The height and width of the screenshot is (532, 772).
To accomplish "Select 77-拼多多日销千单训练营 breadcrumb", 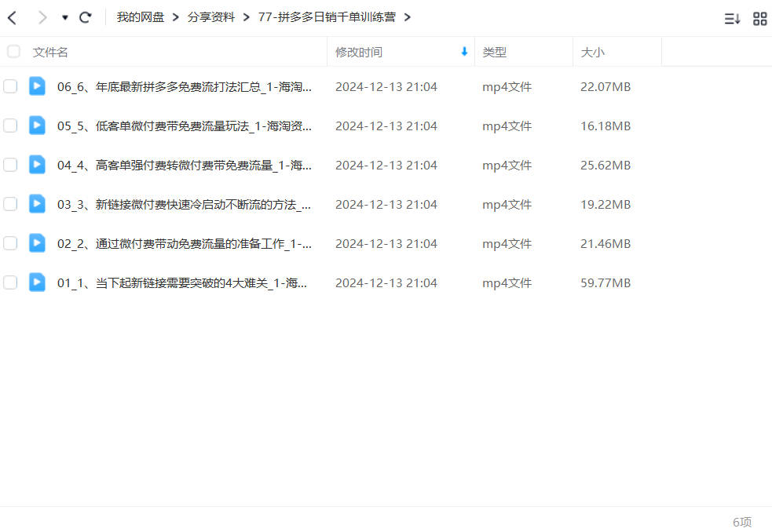I will pyautogui.click(x=327, y=17).
